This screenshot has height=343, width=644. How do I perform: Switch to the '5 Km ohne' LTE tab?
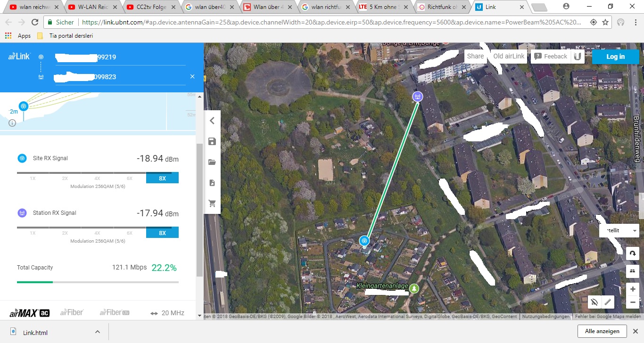click(383, 7)
